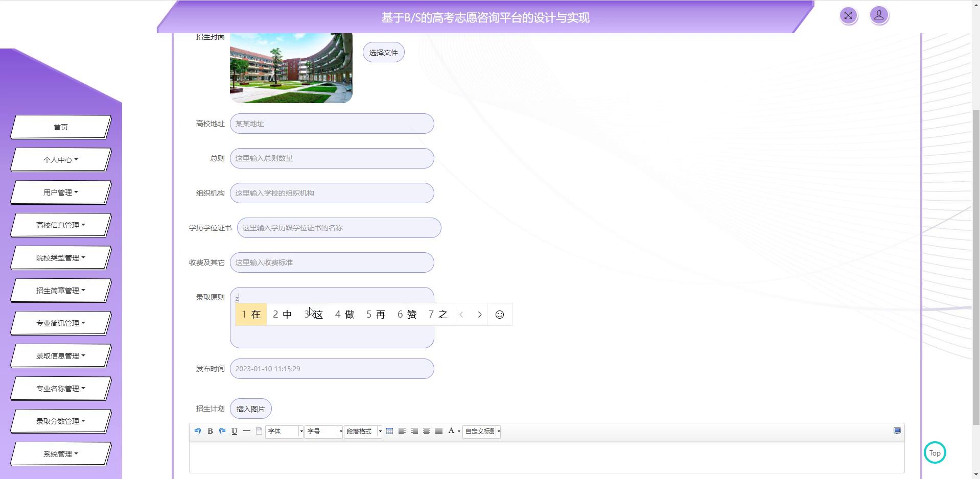This screenshot has width=980, height=479.
Task: Open the 字体 font family dropdown
Action: (284, 432)
